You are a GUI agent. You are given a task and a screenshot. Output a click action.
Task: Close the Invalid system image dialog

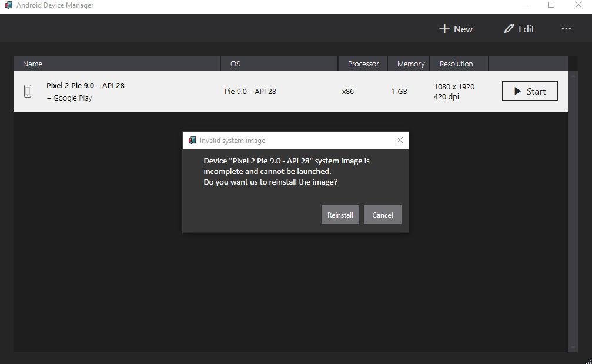pos(400,140)
